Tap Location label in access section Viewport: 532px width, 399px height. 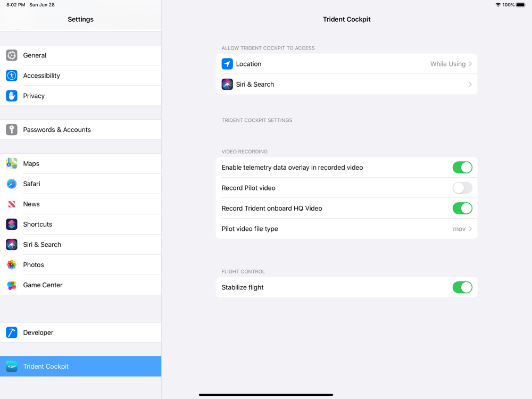click(248, 64)
